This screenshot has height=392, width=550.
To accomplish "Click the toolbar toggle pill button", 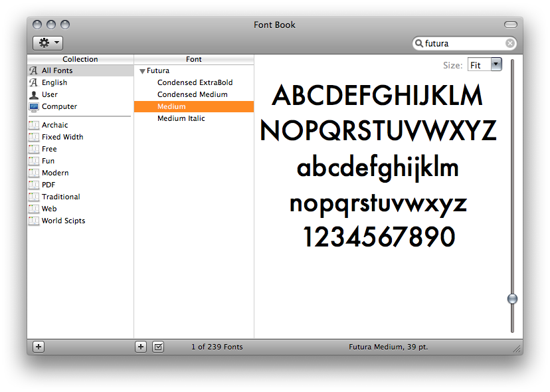I will tap(510, 25).
